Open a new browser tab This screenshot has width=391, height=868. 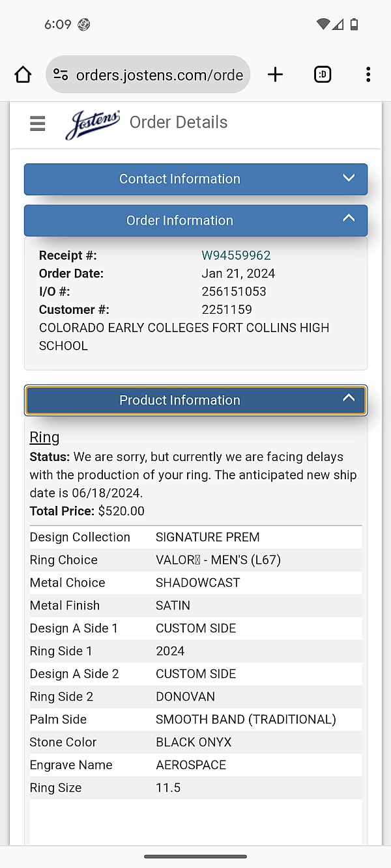pos(276,75)
